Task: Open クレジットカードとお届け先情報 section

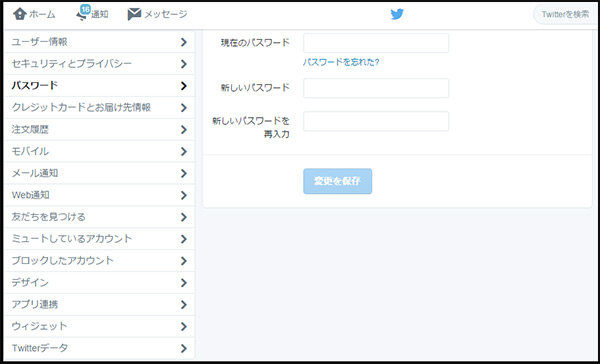Action: click(99, 108)
